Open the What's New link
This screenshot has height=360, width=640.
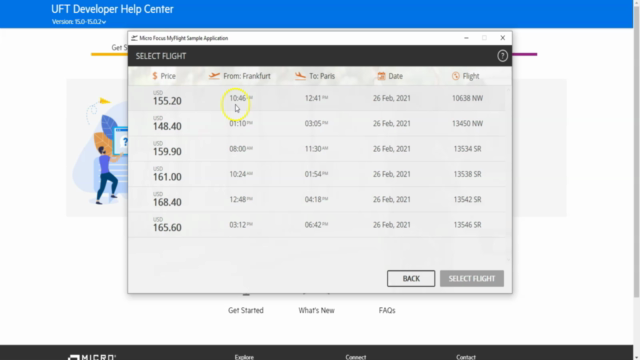[x=316, y=310]
